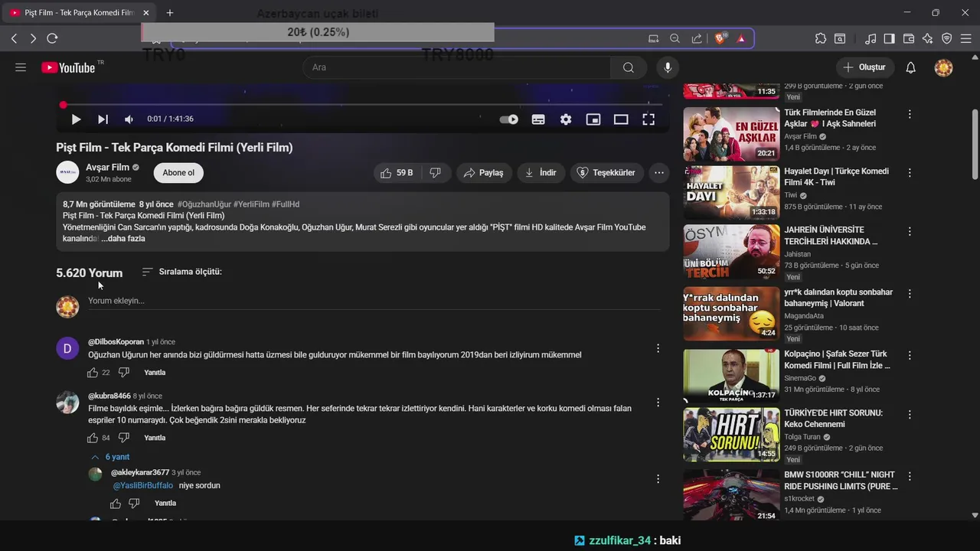Image resolution: width=980 pixels, height=551 pixels.
Task: Like the @kubra8466 comment
Action: (93, 438)
